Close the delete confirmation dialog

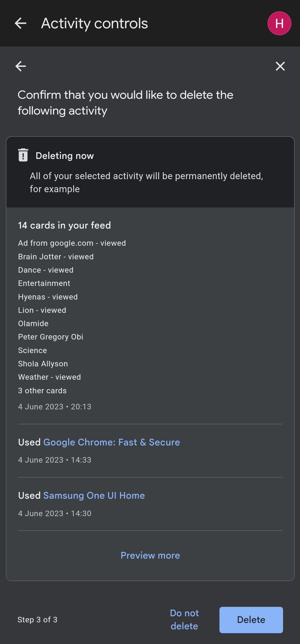click(x=280, y=66)
